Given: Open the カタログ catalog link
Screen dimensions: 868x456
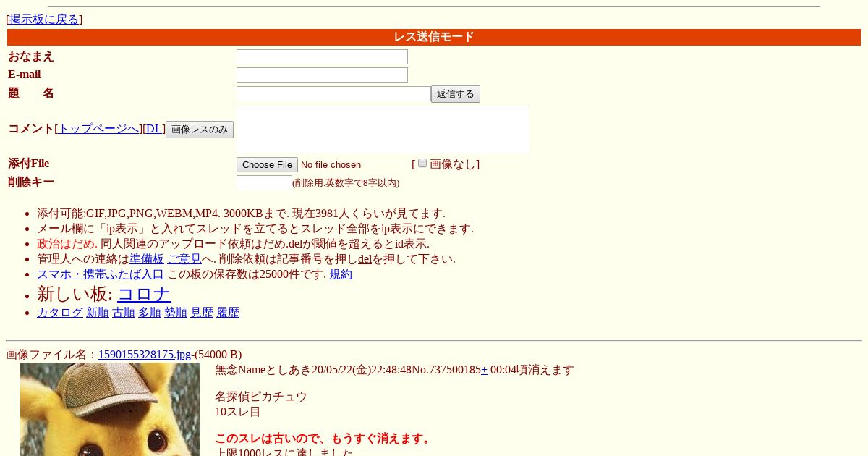Looking at the screenshot, I should point(60,313).
